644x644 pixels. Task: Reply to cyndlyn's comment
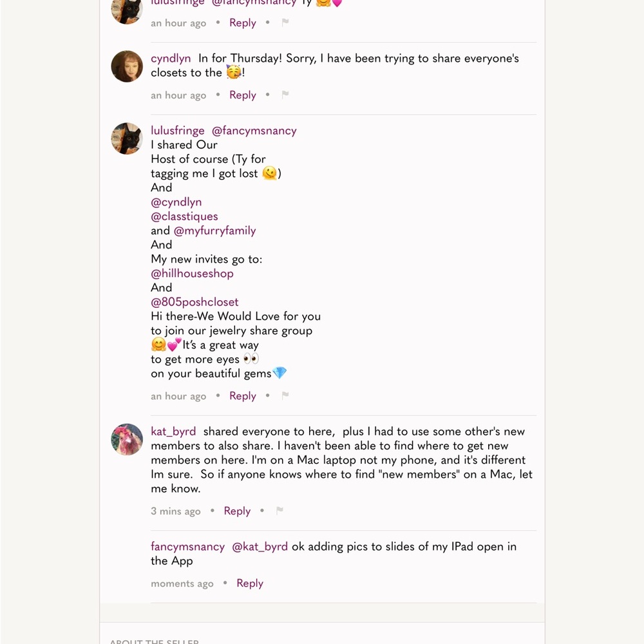(x=243, y=95)
